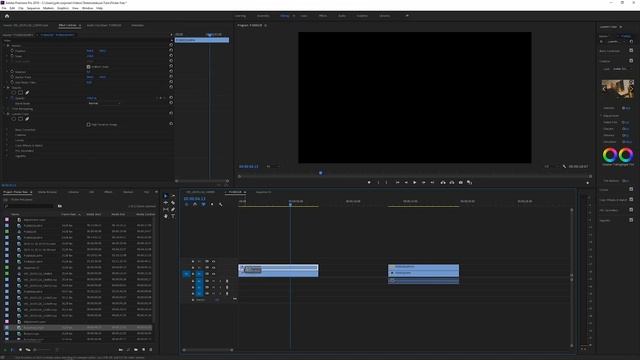This screenshot has width=640, height=360.
Task: Expand Basic Correction in Effect Controls
Action: [x=7, y=130]
